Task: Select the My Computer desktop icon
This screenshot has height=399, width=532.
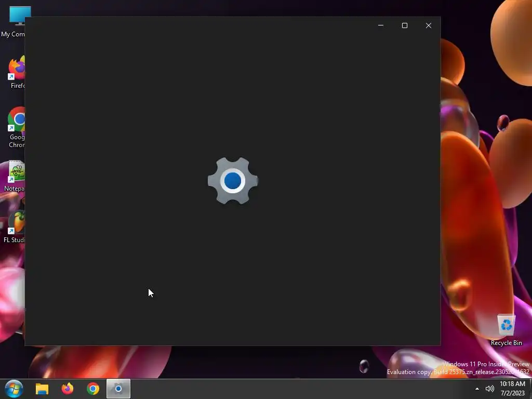Action: coord(13,22)
